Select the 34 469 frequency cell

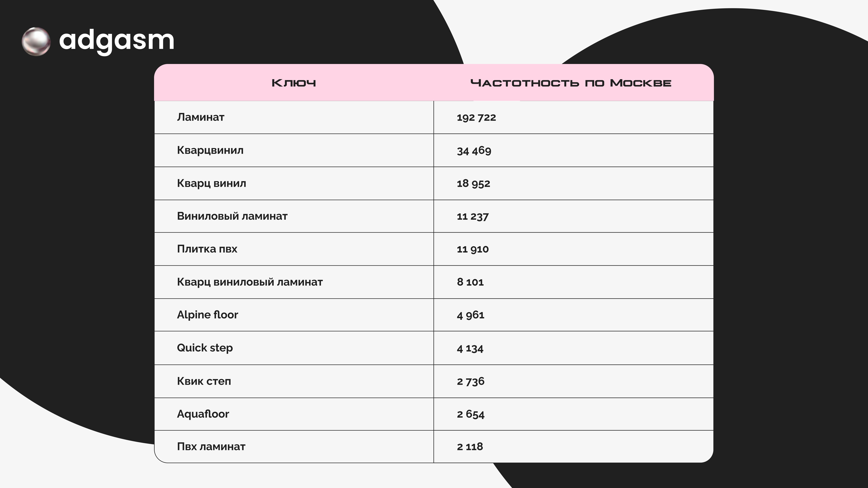click(x=474, y=151)
